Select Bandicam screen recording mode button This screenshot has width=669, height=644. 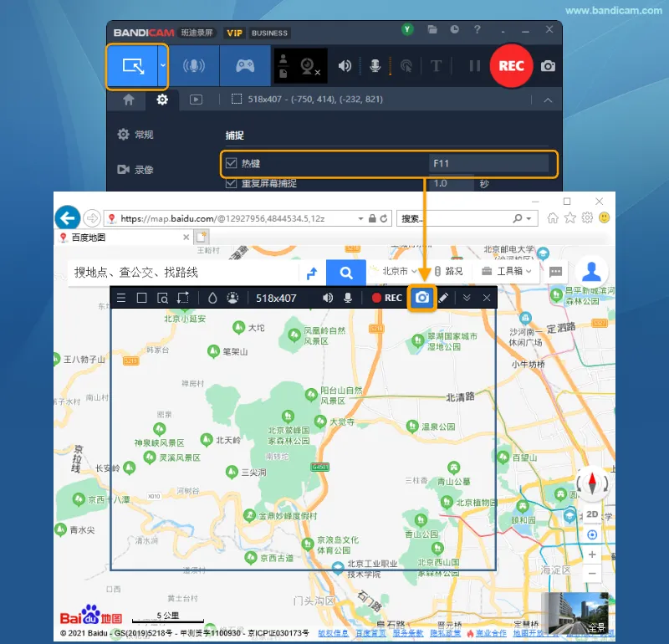coord(132,66)
